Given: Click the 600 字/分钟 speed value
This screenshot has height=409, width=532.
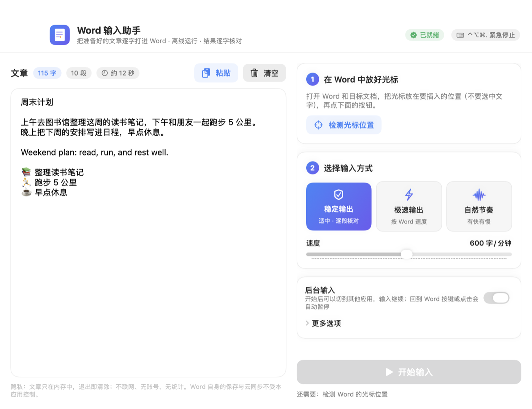Looking at the screenshot, I should tap(491, 243).
